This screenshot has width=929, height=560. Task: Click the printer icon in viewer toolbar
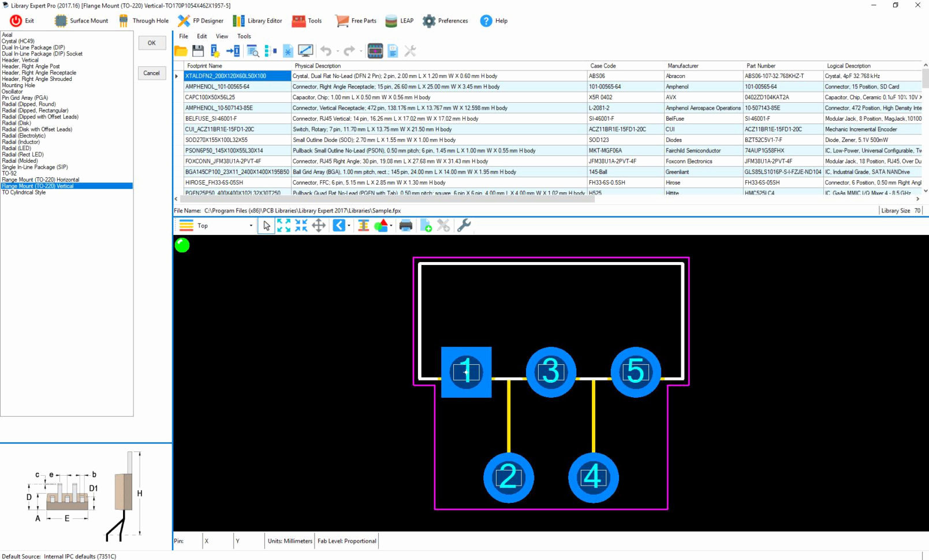(406, 226)
